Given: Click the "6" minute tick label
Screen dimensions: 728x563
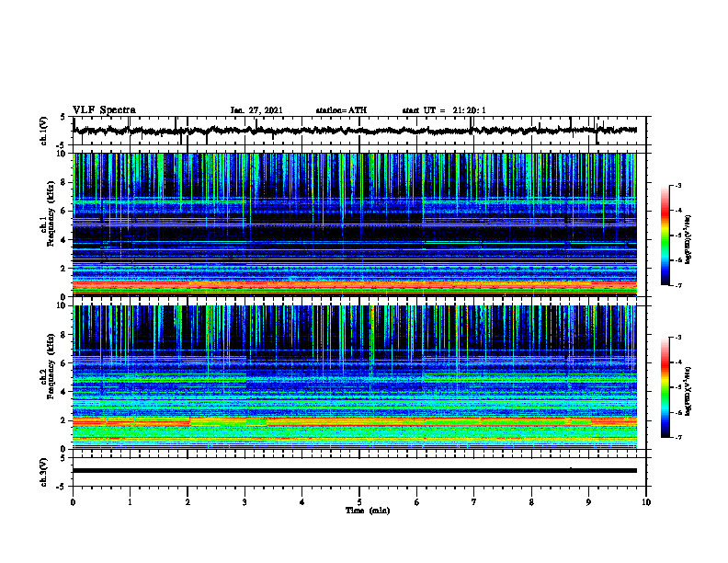Looking at the screenshot, I should (417, 502).
